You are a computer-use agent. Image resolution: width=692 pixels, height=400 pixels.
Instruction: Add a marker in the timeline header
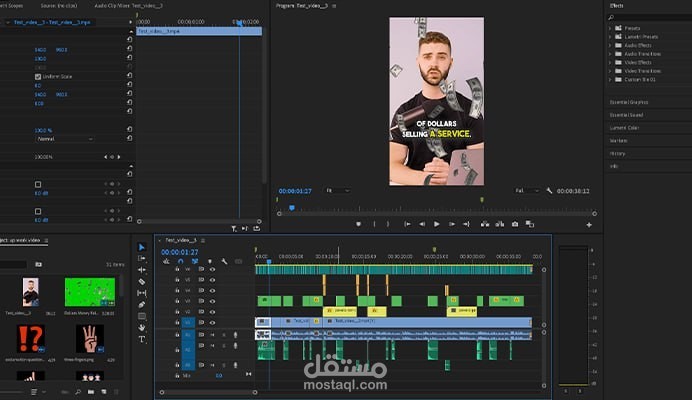210,261
